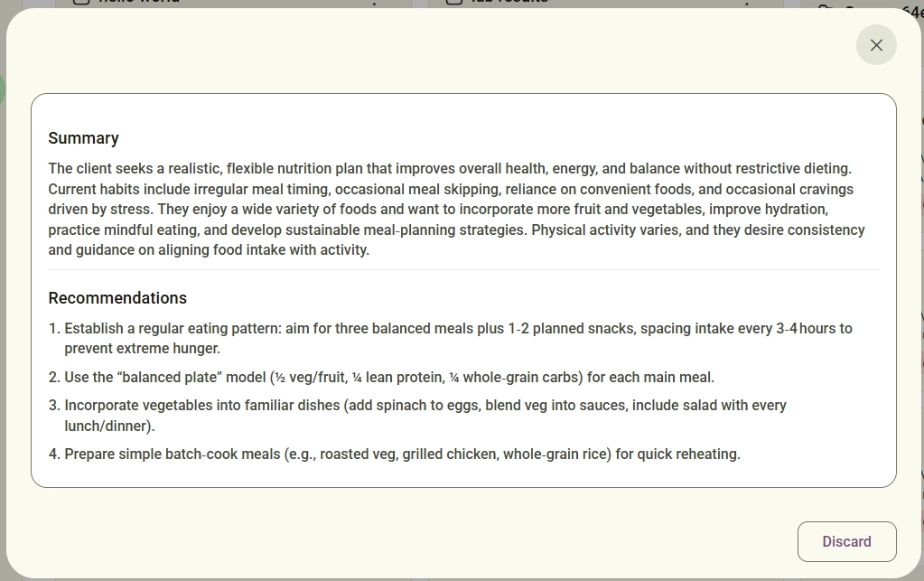Close the summary dialog with the X
This screenshot has height=581, width=924.
click(x=876, y=45)
